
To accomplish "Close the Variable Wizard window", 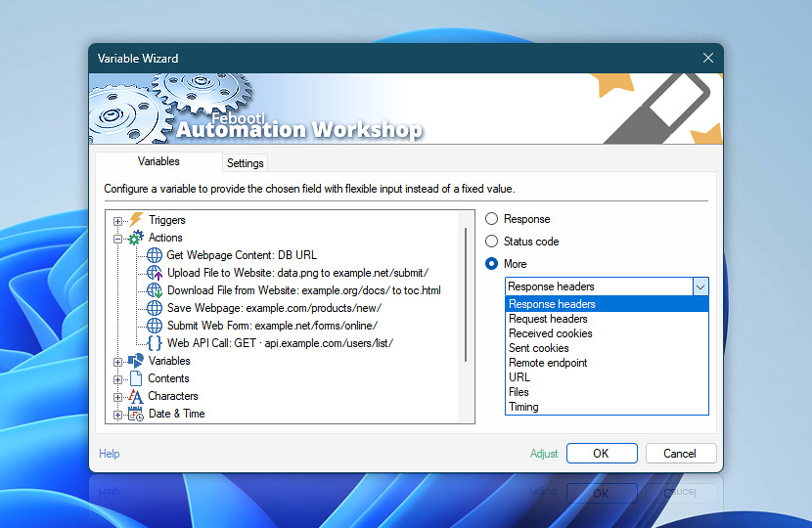I will click(708, 58).
